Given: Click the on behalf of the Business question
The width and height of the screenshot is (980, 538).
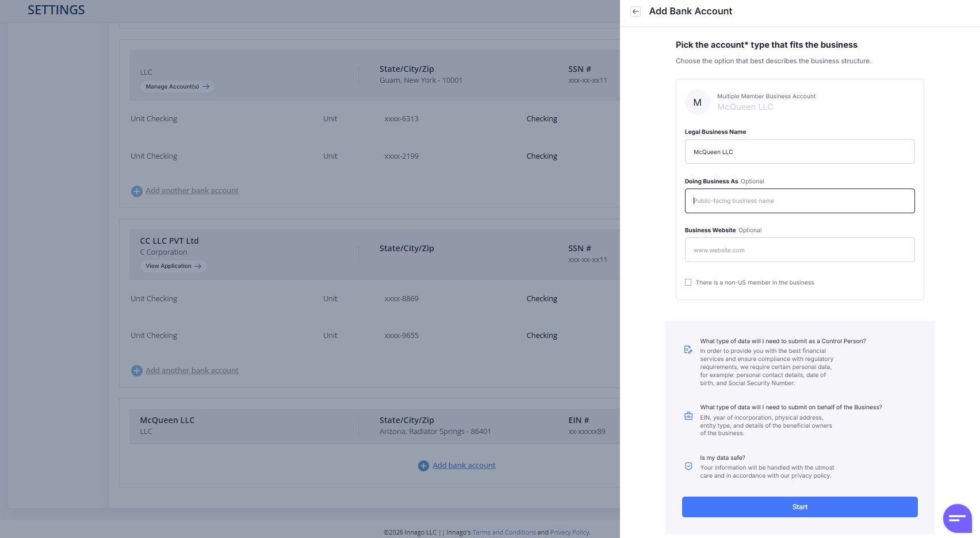Looking at the screenshot, I should 791,408.
